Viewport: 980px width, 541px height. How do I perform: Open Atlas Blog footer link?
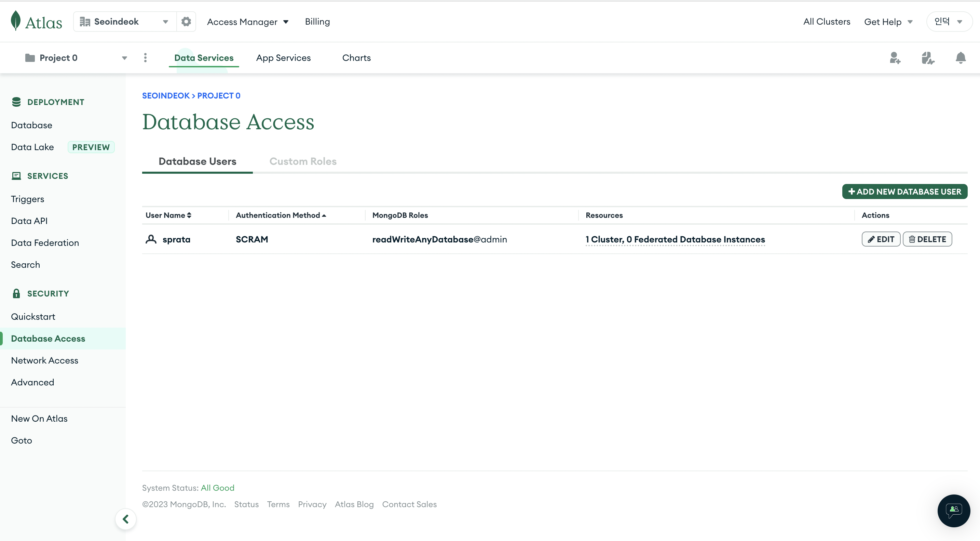click(354, 504)
